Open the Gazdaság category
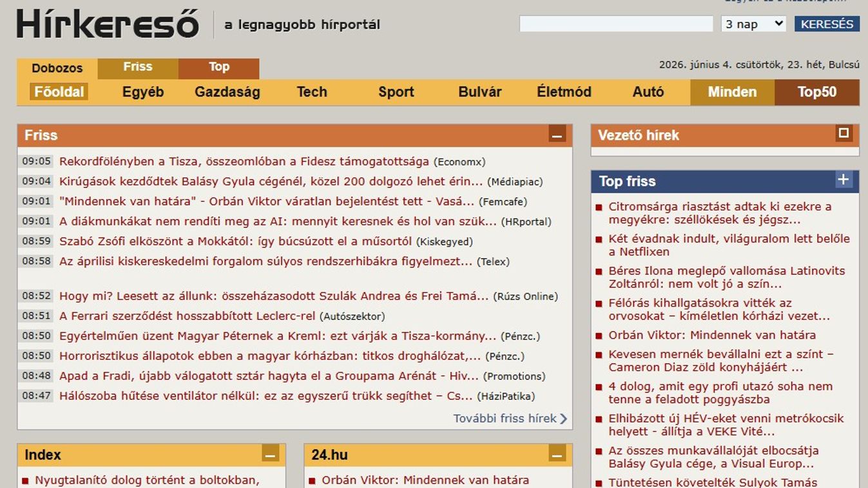Screen dimensions: 868x488 point(227,92)
